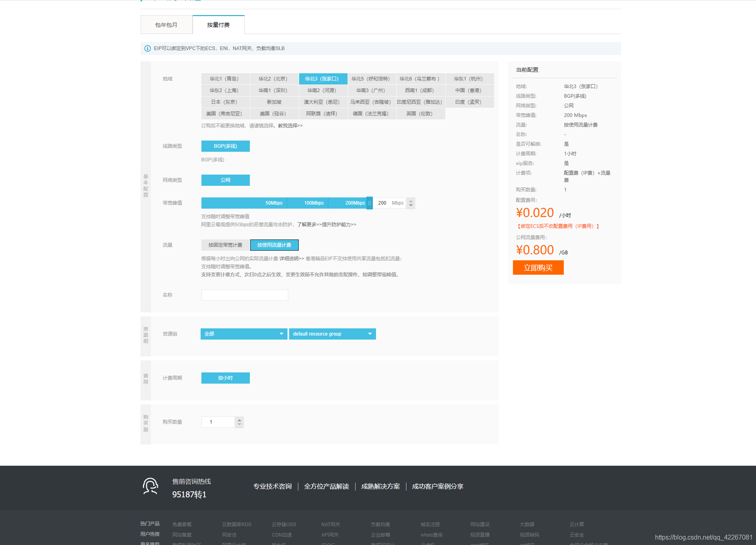The height and width of the screenshot is (545, 756).
Task: Select region 中国（香港）
Action: (x=470, y=90)
